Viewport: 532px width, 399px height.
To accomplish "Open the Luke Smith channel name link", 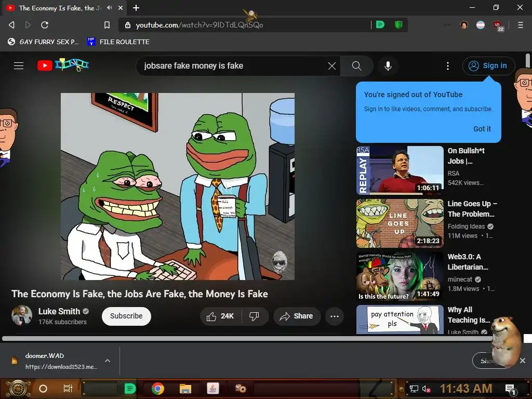I will point(59,311).
